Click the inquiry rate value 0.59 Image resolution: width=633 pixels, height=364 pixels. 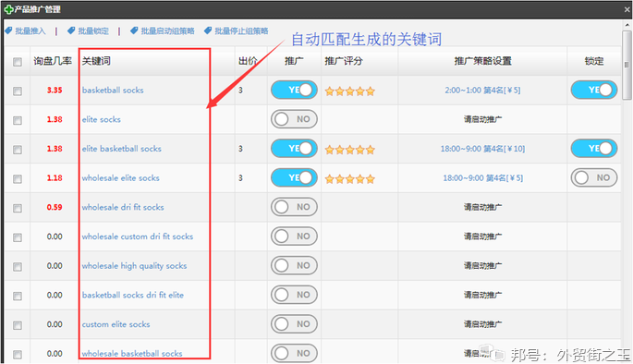pos(55,208)
